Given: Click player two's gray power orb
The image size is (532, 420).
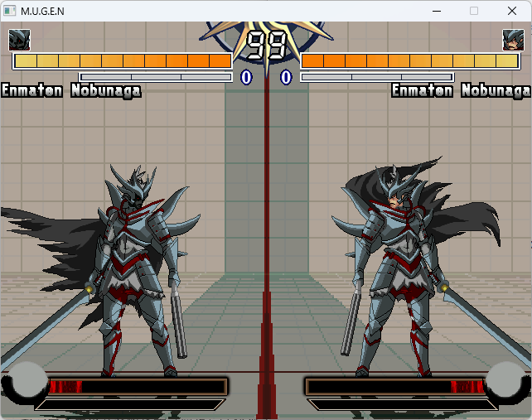Looking at the screenshot, I should (505, 380).
